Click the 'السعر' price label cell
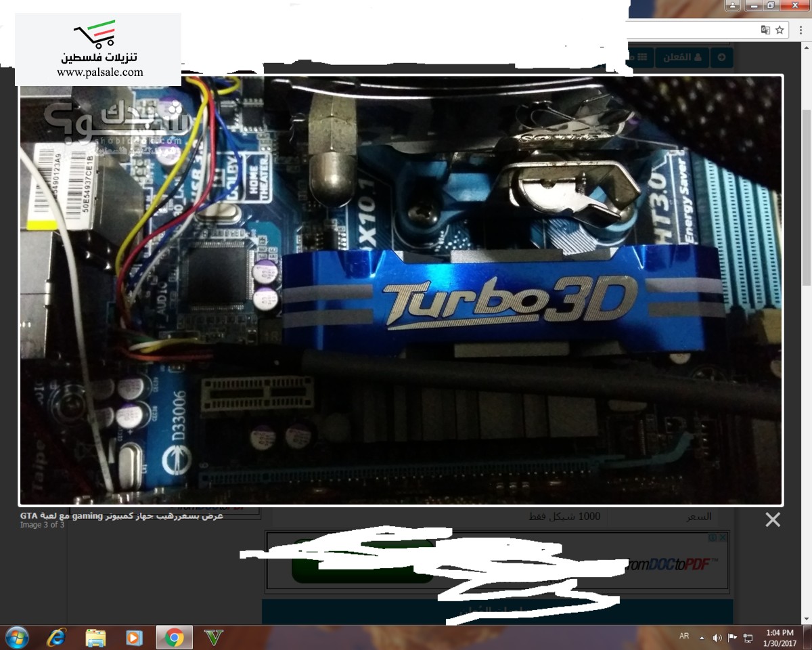Screen dimensions: 812x650 699,517
